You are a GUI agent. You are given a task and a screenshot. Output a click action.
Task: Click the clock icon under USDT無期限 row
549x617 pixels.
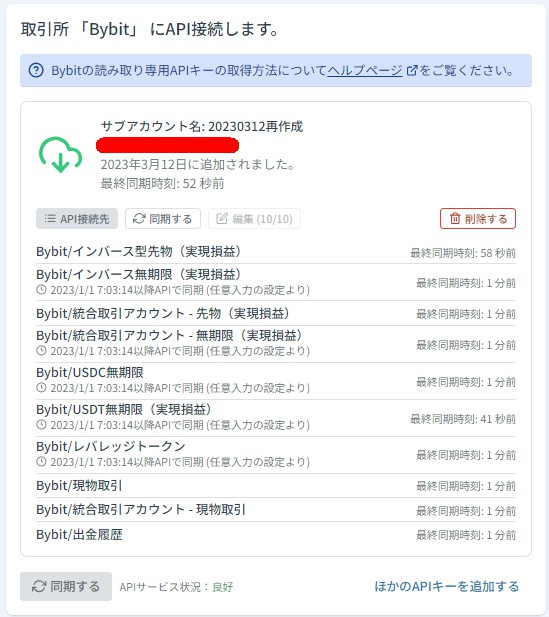pyautogui.click(x=41, y=425)
